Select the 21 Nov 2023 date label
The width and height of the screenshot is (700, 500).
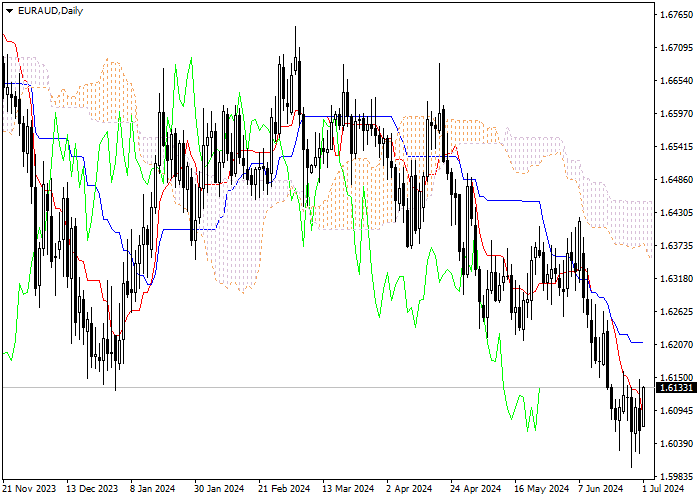tap(29, 489)
